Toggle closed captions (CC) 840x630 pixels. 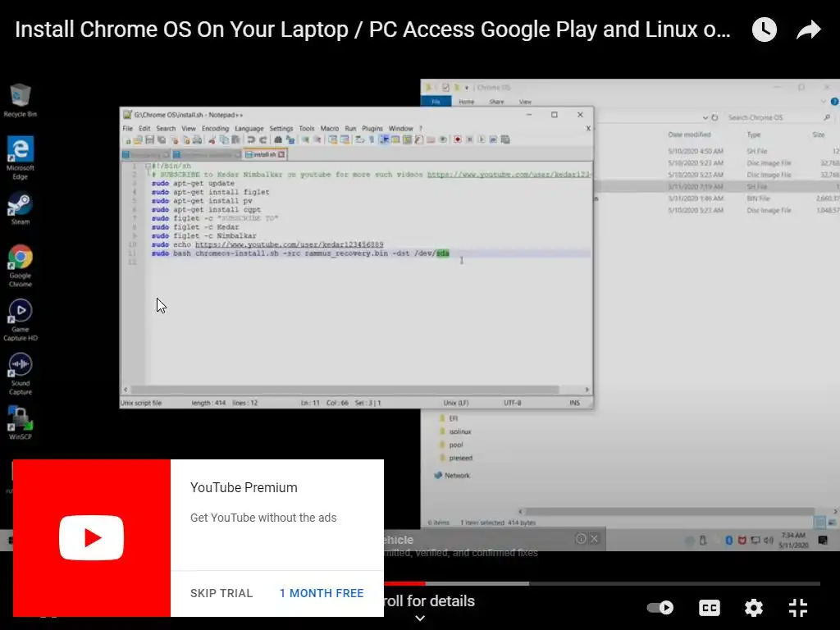point(710,608)
